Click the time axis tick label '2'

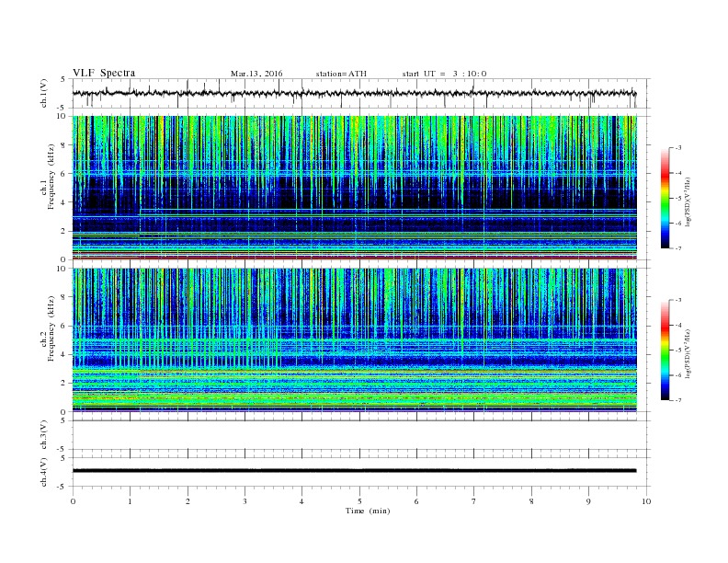188,501
